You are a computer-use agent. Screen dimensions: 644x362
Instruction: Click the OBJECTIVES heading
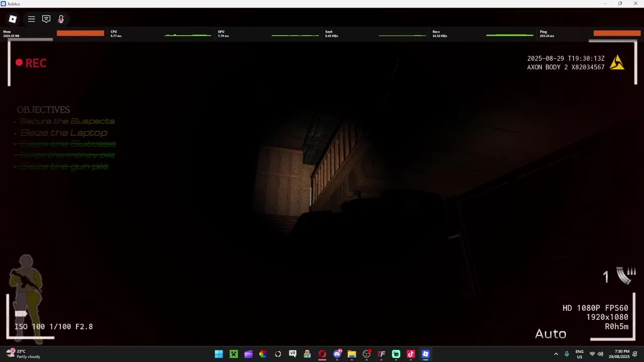pyautogui.click(x=43, y=110)
